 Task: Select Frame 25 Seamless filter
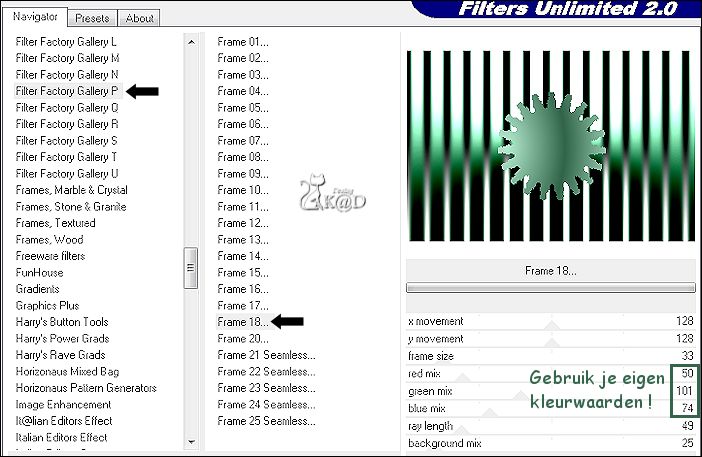click(x=266, y=421)
